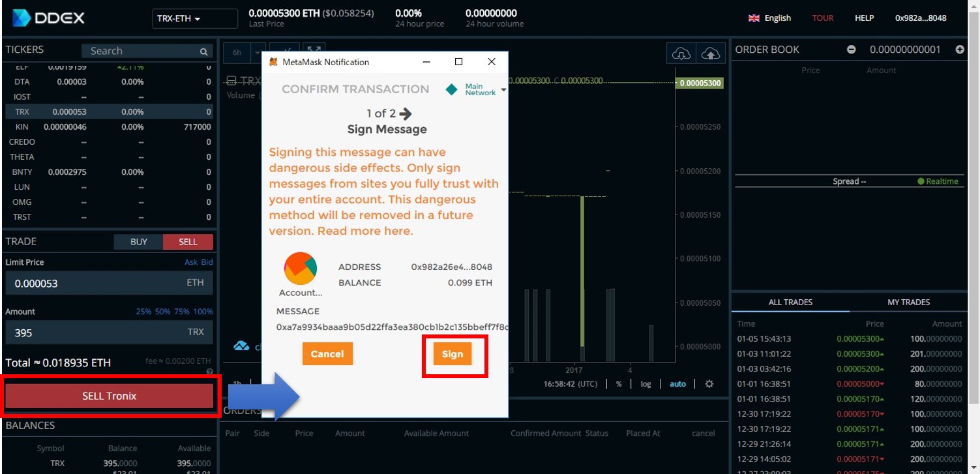Viewport: 980px width, 474px height.
Task: Switch to the MY TRADES tab
Action: (908, 303)
